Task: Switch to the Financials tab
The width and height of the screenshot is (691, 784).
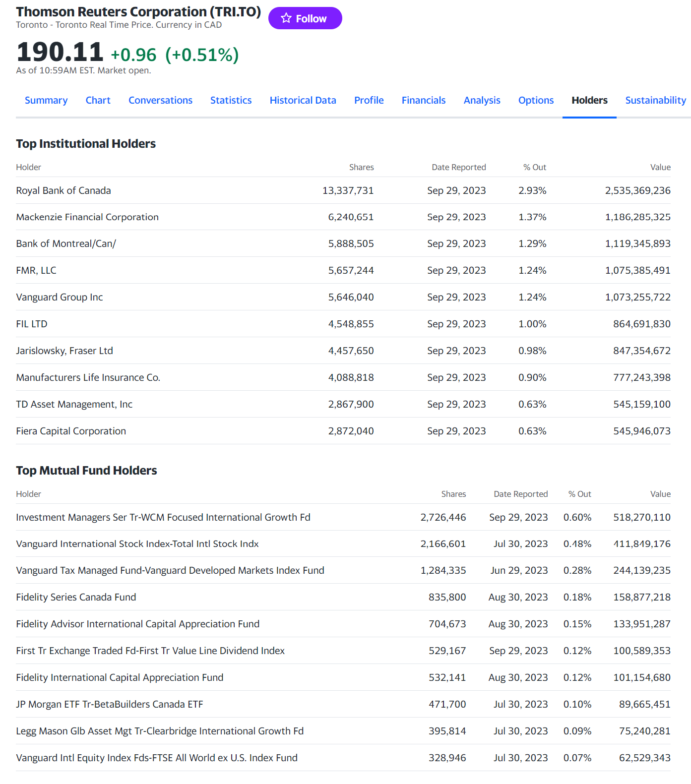Action: [x=423, y=100]
